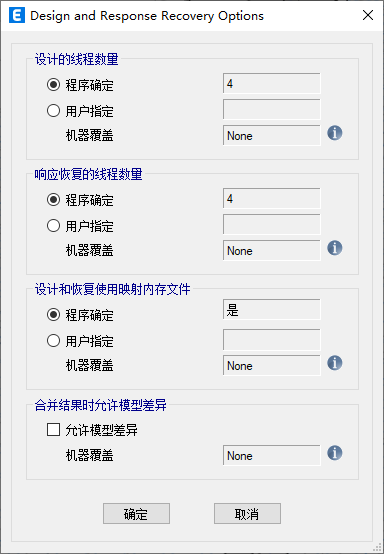Close the Design and Response Recovery dialog
The height and width of the screenshot is (554, 384).
(x=368, y=16)
